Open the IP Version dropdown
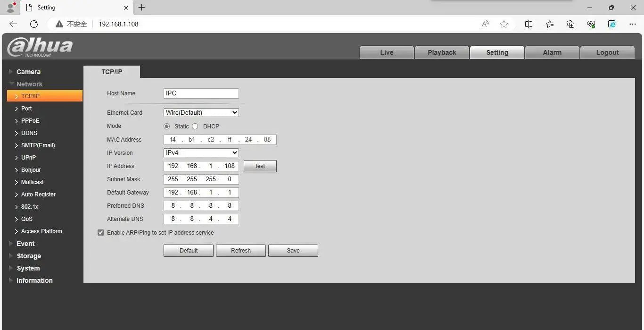 pyautogui.click(x=201, y=153)
